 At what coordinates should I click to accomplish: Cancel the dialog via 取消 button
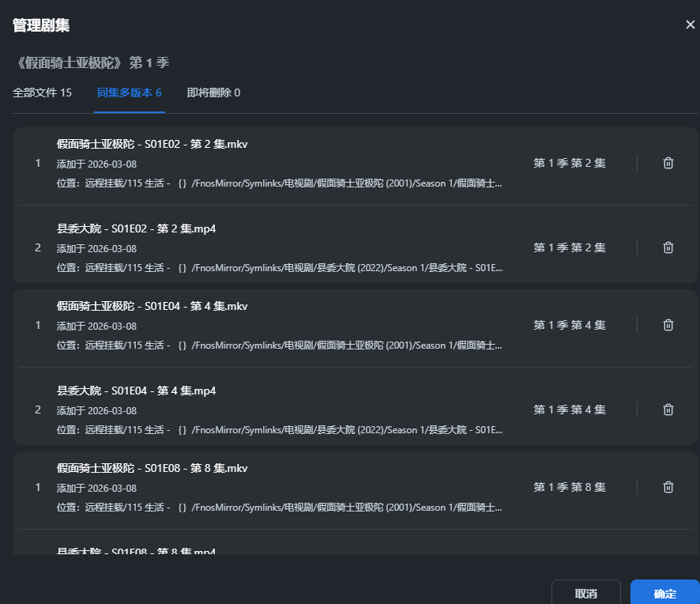click(586, 593)
